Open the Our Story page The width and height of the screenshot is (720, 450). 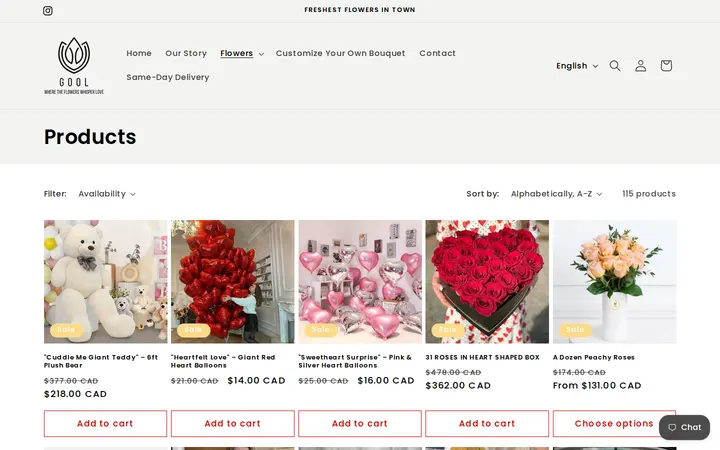click(x=186, y=53)
